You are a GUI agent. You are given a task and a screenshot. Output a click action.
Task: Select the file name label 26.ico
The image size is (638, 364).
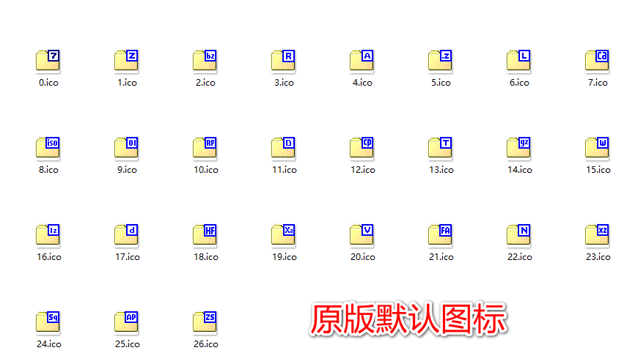click(x=206, y=344)
